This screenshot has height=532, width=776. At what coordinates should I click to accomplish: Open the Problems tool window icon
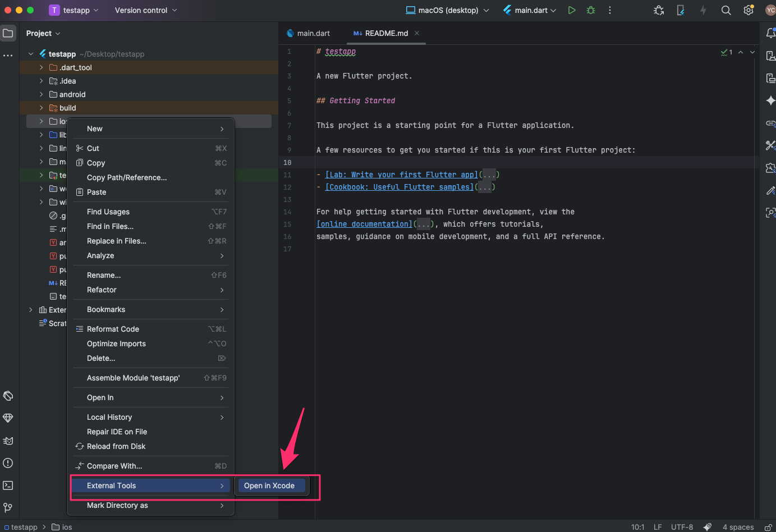pos(8,463)
